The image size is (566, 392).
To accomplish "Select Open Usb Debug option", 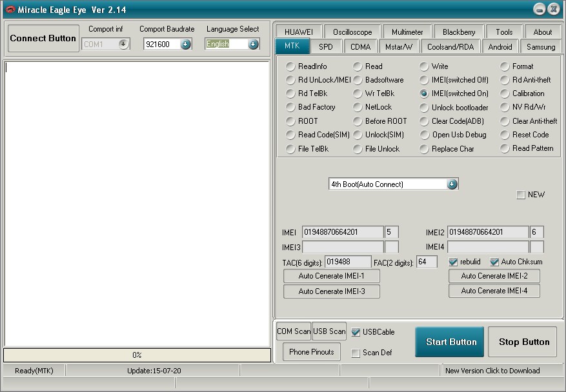I will tap(453, 135).
